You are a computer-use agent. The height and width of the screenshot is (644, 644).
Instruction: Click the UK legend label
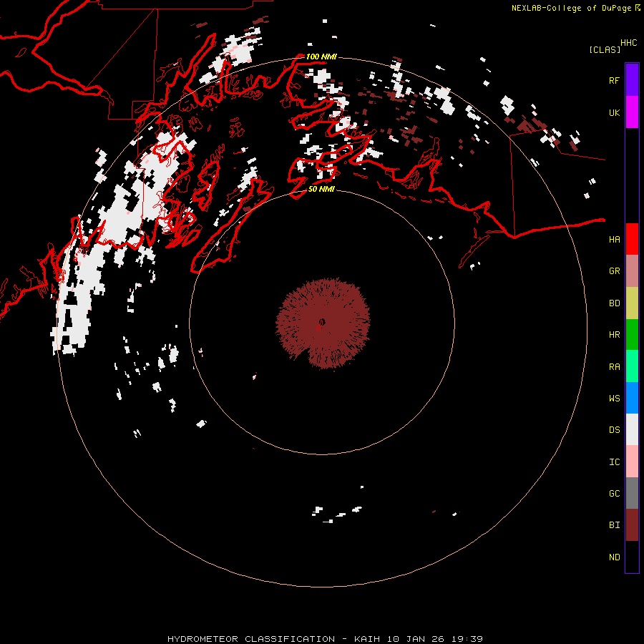[x=614, y=112]
